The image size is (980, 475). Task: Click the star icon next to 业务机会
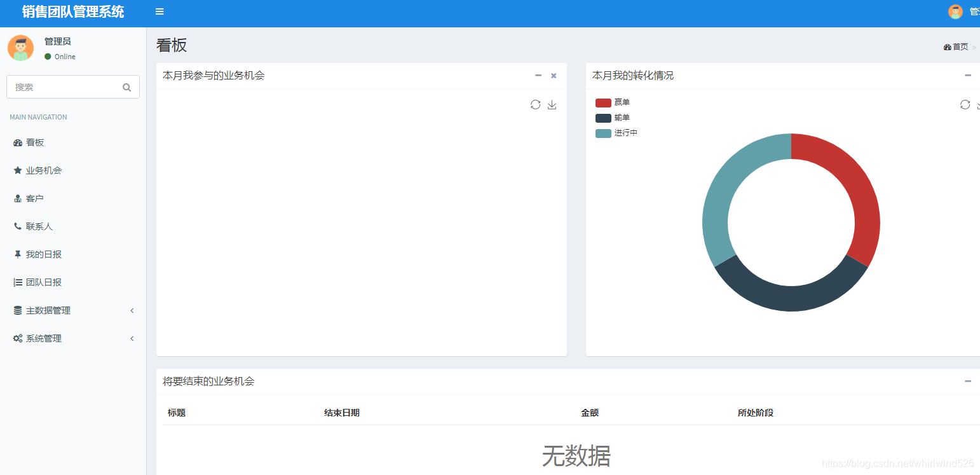coord(18,170)
